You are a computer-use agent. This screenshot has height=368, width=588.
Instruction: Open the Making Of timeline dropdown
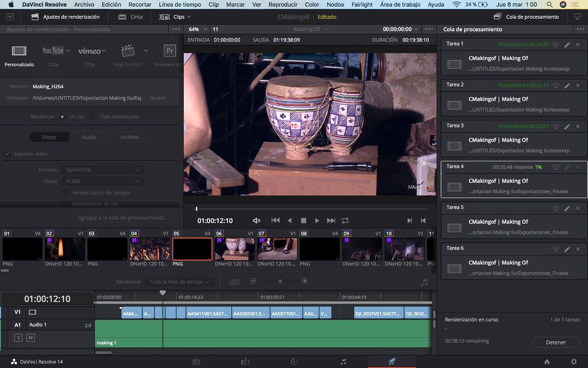[x=311, y=29]
